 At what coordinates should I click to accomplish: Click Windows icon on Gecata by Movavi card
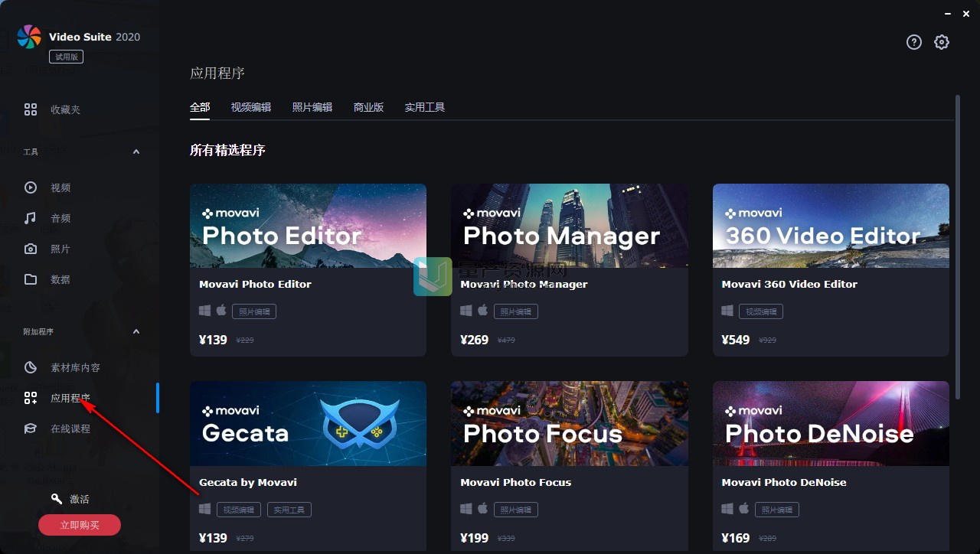[205, 509]
